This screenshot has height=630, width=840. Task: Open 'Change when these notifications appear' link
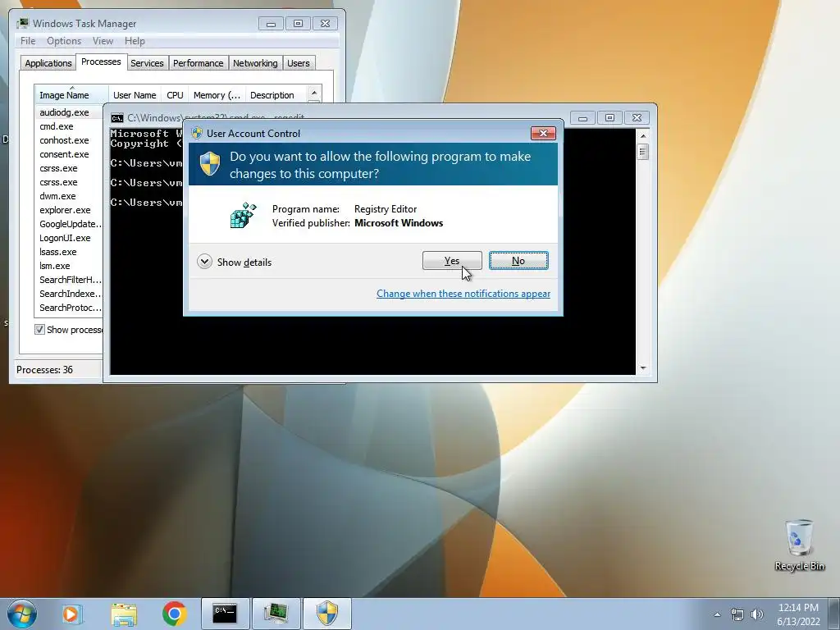pyautogui.click(x=463, y=294)
